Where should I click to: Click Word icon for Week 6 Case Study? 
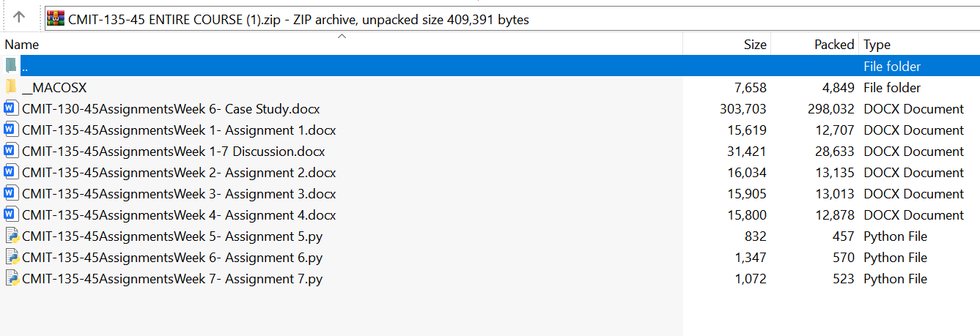11,109
